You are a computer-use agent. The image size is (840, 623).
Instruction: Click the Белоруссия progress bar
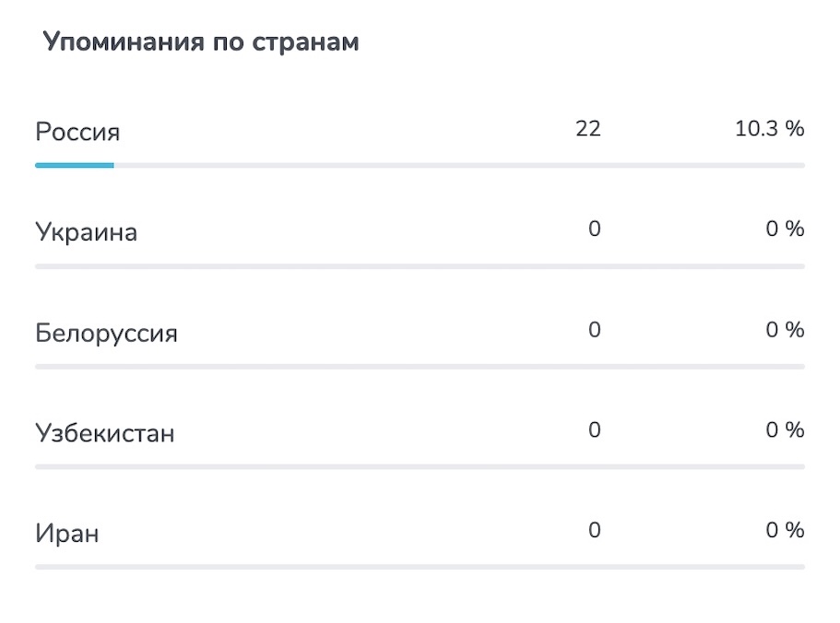click(420, 367)
